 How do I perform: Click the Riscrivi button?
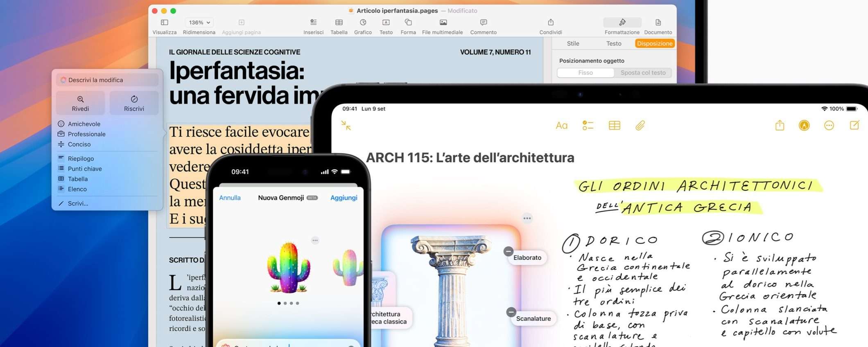[134, 103]
